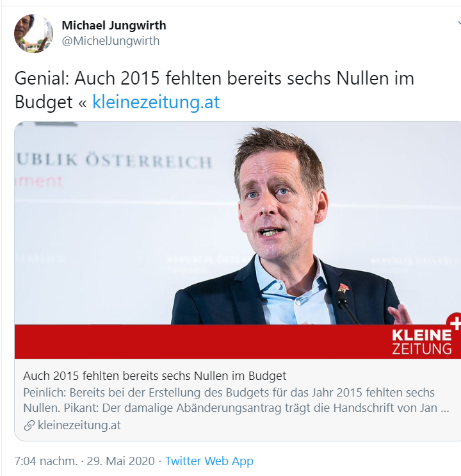Open the article preview photo
This screenshot has height=476, width=461.
click(x=238, y=223)
